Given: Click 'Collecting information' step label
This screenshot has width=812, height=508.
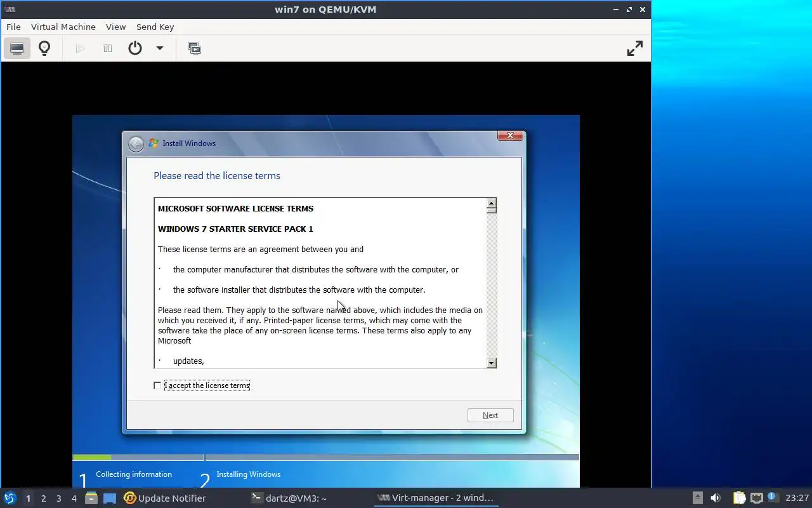Looking at the screenshot, I should tap(134, 474).
